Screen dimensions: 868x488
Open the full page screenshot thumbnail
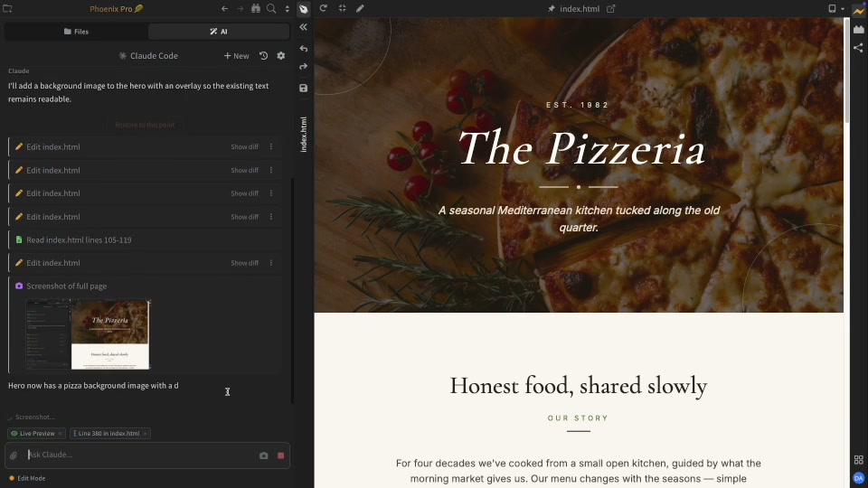[x=88, y=334]
